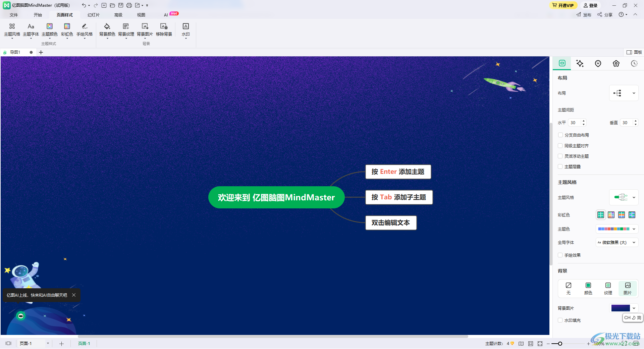The height and width of the screenshot is (349, 644).
Task: Enable 分支自由布局 checkbox
Action: pyautogui.click(x=560, y=135)
